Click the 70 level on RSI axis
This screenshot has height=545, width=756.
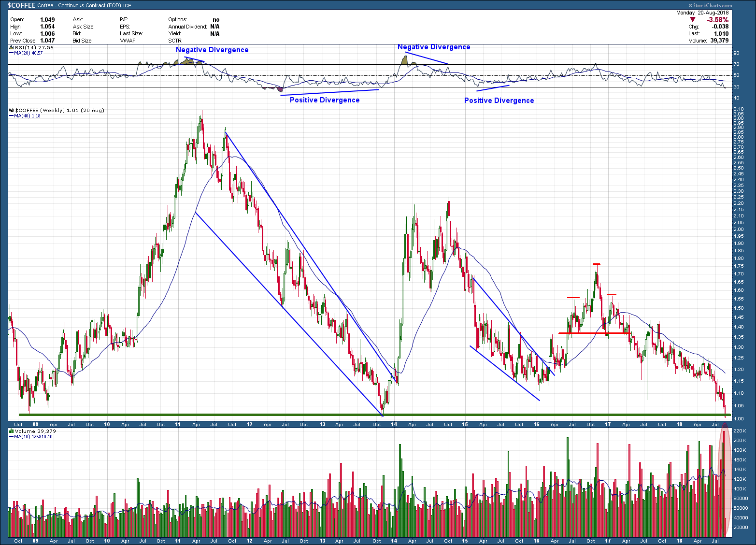tap(736, 64)
